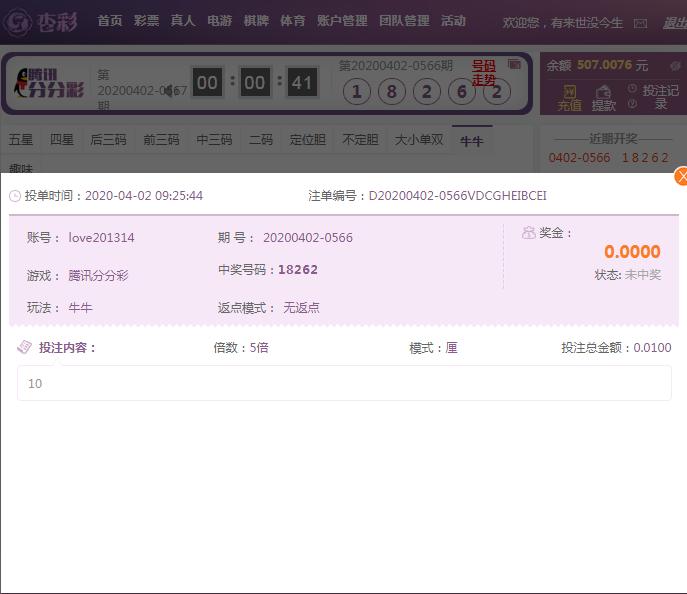
Task: Click the site logo in the header
Action: (40, 22)
